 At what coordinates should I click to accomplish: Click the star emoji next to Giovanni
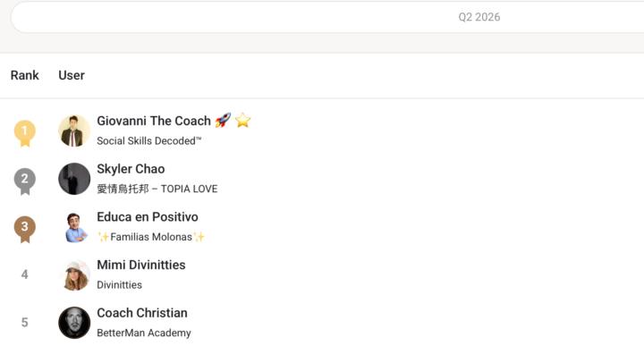[242, 121]
